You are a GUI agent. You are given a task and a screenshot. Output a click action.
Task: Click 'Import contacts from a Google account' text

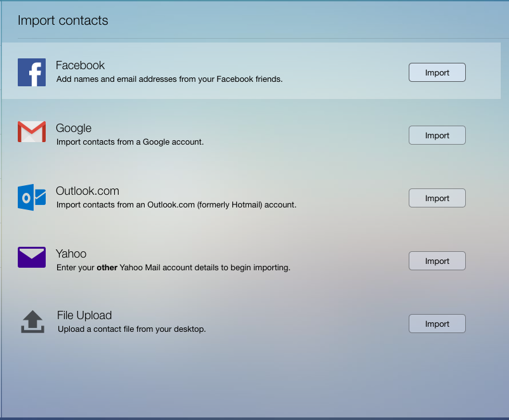pos(130,142)
